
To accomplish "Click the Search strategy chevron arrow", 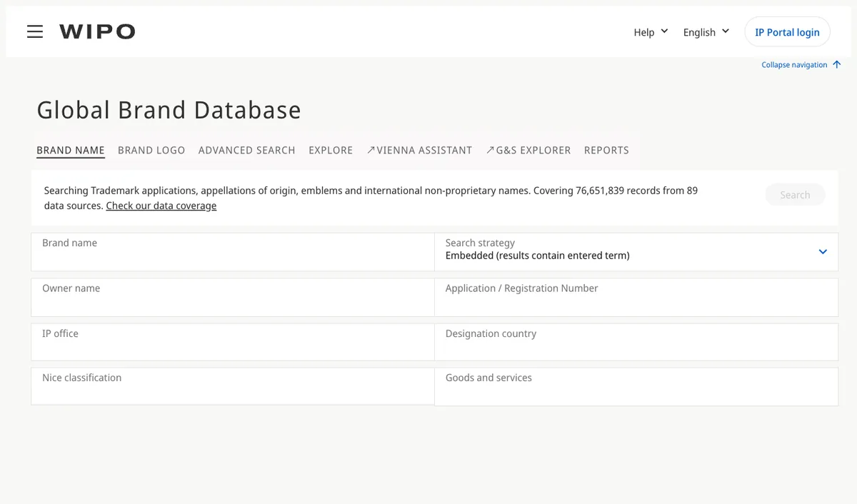I will point(823,252).
